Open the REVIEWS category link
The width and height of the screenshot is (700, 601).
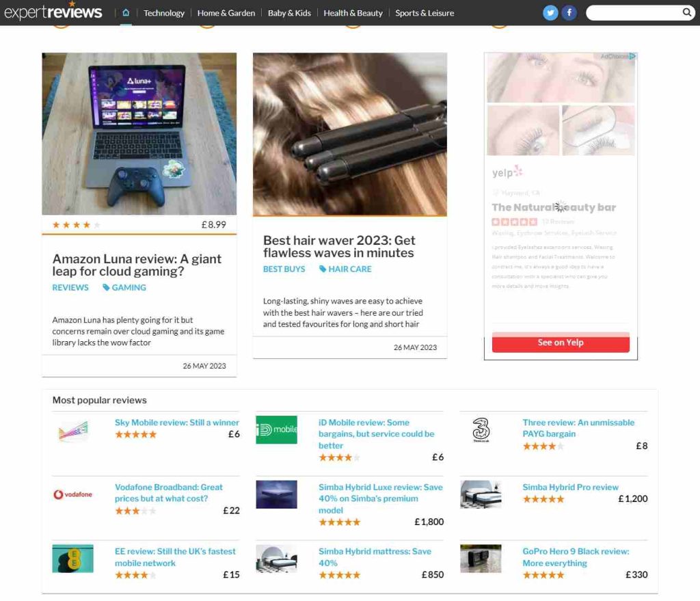70,288
